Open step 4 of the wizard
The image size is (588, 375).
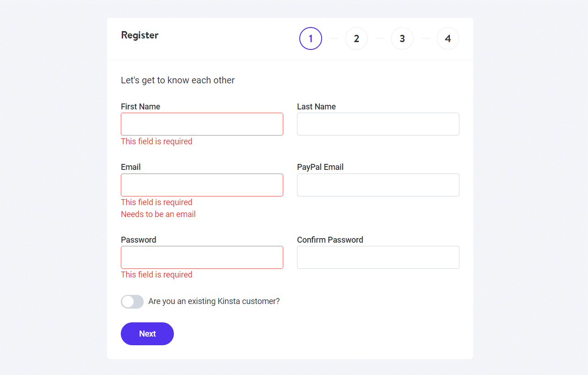coord(448,38)
